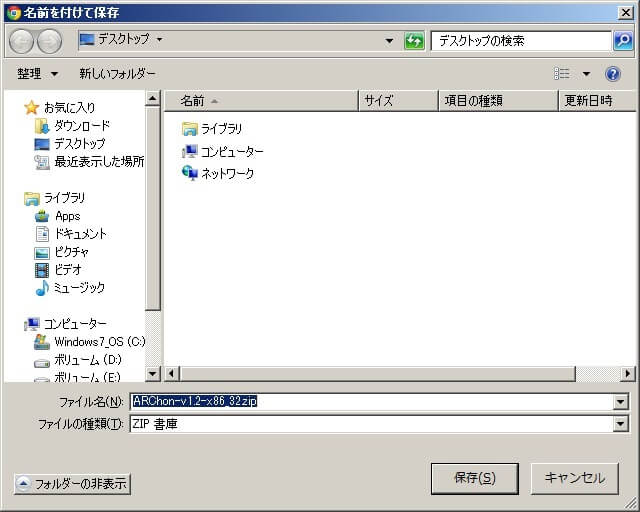Click the 最近表示した場所 icon

click(42, 162)
